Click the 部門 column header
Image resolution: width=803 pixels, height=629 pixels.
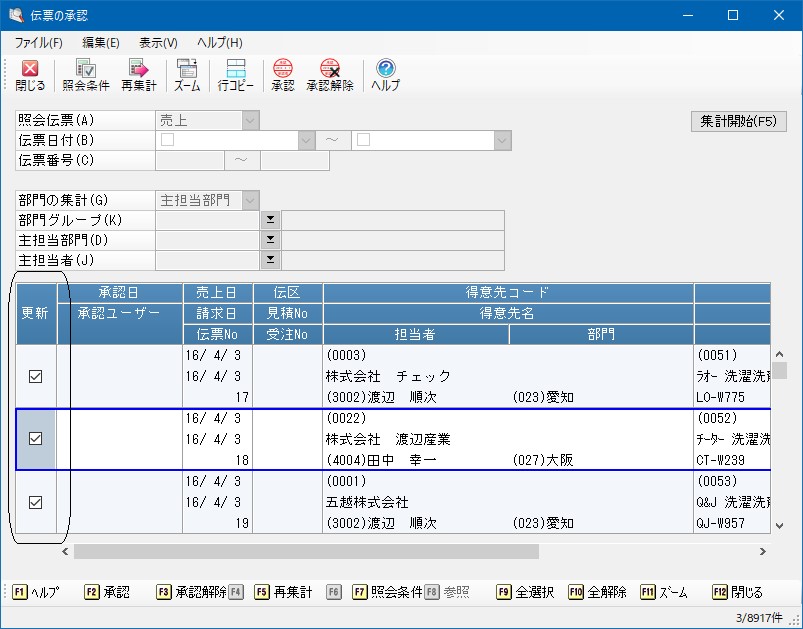(601, 334)
